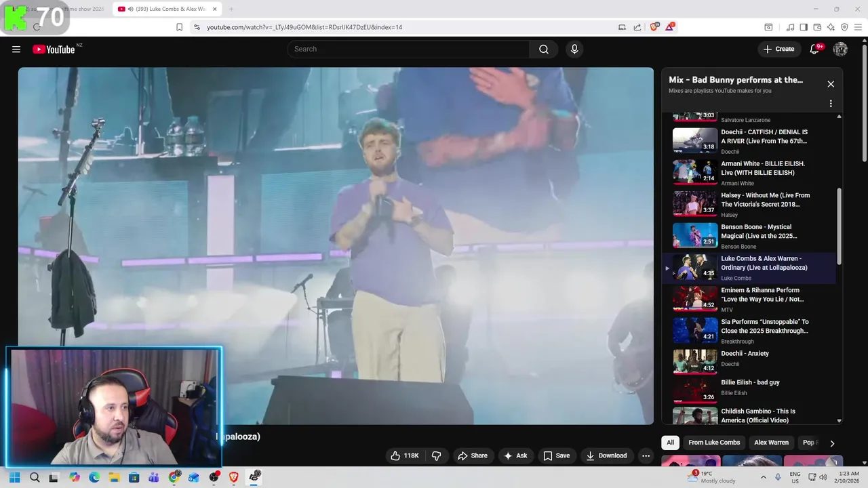868x488 pixels.
Task: Open the Brave Wallet icon
Action: coord(817,27)
